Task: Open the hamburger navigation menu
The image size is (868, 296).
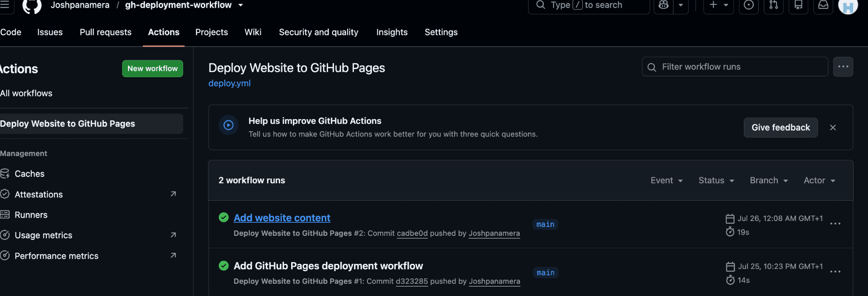Action: coord(5,5)
